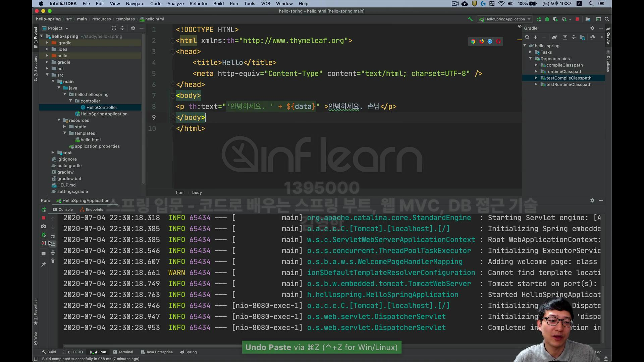644x362 pixels.
Task: Switch to the Endpoints tab
Action: (92, 209)
